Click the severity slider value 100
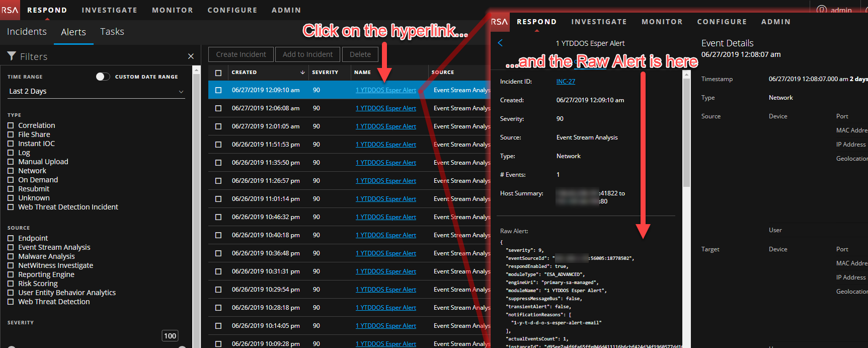Screen dimensions: 868x348 170,336
